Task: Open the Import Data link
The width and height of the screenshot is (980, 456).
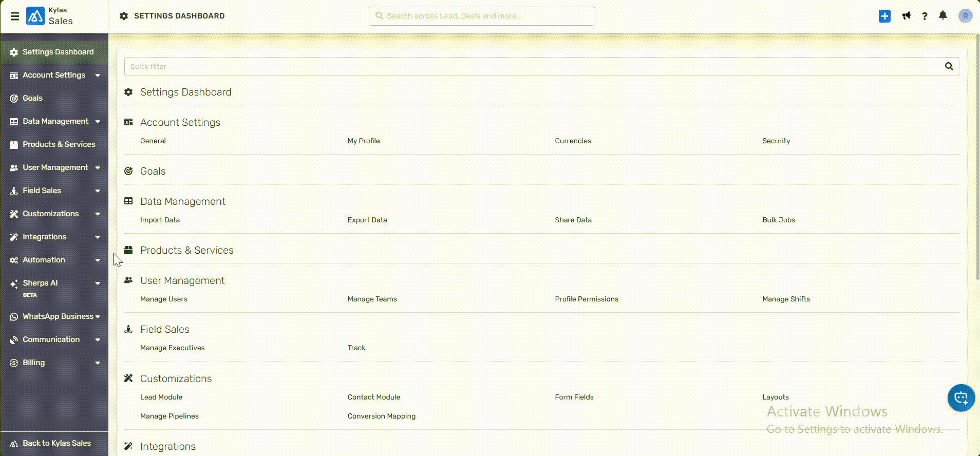Action: tap(160, 220)
